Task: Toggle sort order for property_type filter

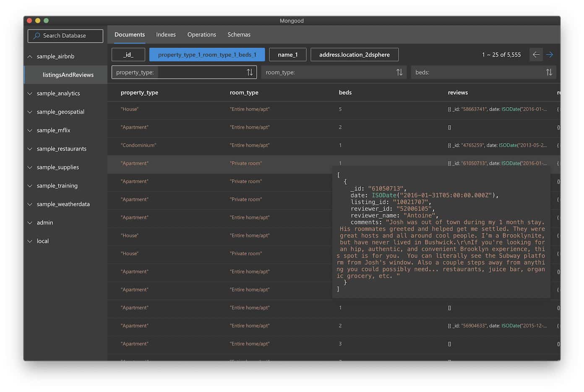Action: (x=250, y=72)
